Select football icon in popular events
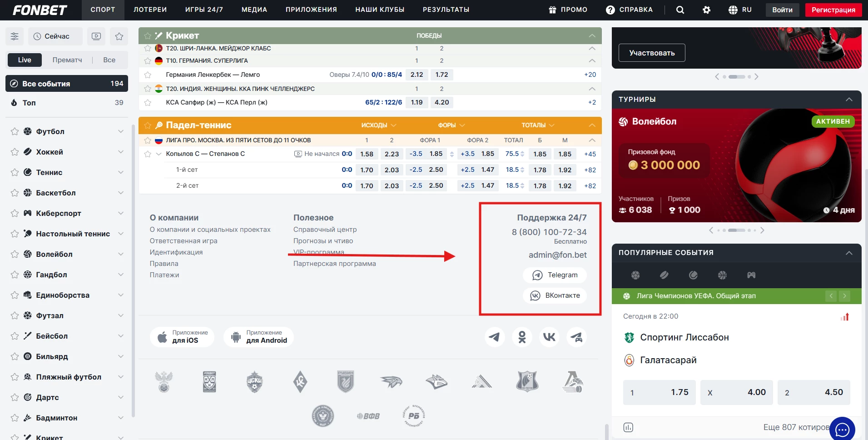The image size is (868, 440). (635, 275)
